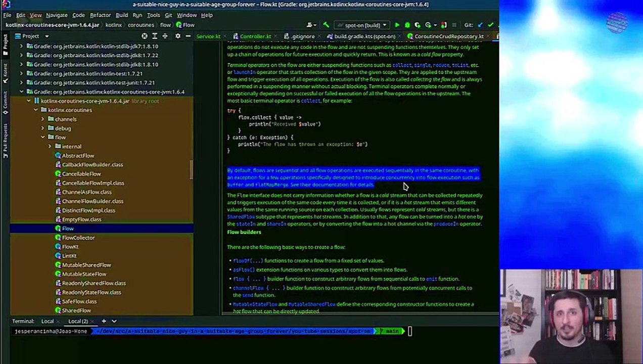Select ChannelAsFlow.class file
Screen dimensions: 643x364
pyautogui.click(x=86, y=192)
